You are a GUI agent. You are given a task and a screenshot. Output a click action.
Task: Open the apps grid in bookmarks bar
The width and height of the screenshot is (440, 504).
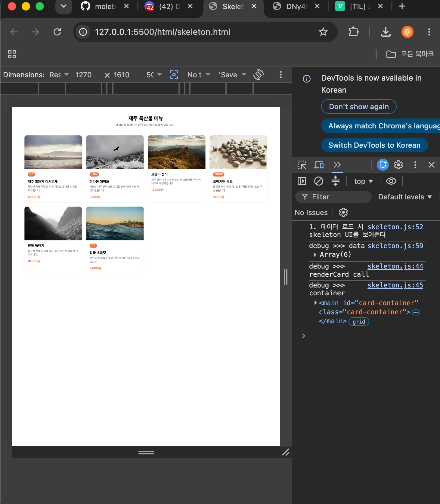click(x=12, y=54)
